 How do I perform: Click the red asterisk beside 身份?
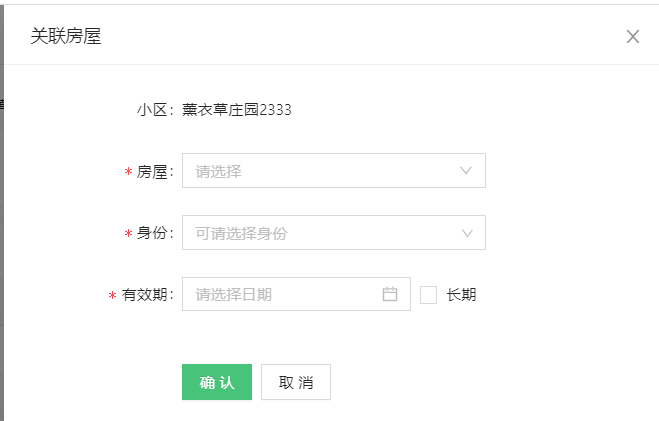coord(128,235)
